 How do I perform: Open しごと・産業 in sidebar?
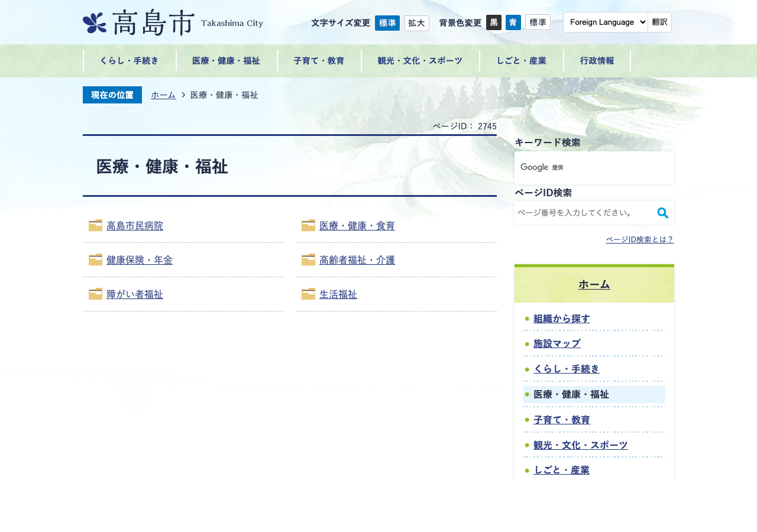(562, 470)
